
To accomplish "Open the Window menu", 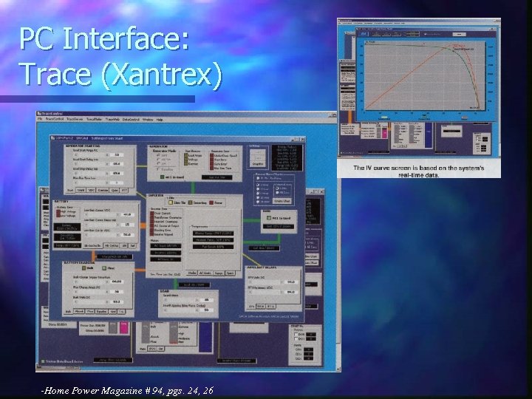I will coord(148,120).
